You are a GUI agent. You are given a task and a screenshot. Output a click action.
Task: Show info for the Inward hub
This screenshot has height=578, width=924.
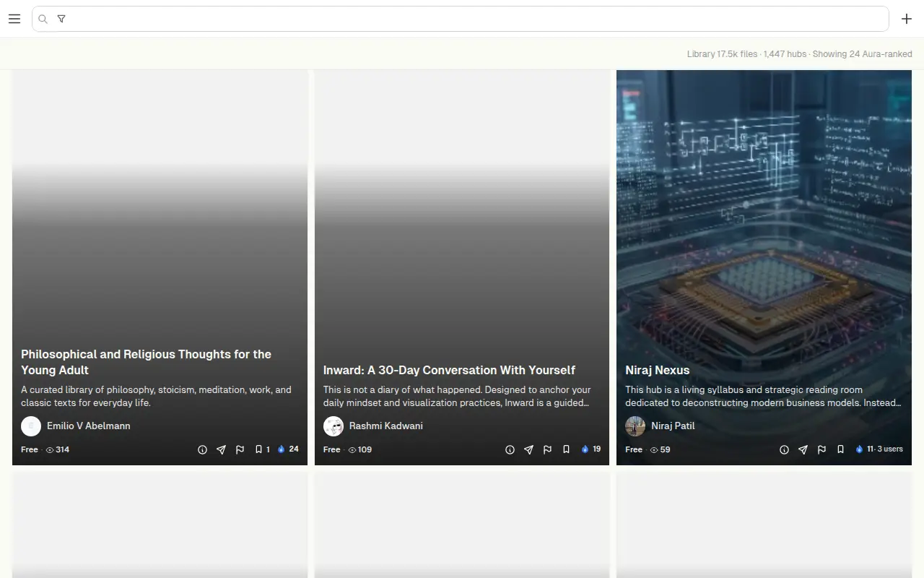coord(510,449)
